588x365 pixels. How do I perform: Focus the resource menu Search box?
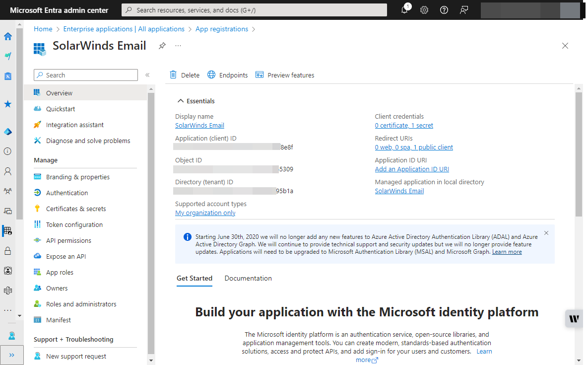coord(85,75)
